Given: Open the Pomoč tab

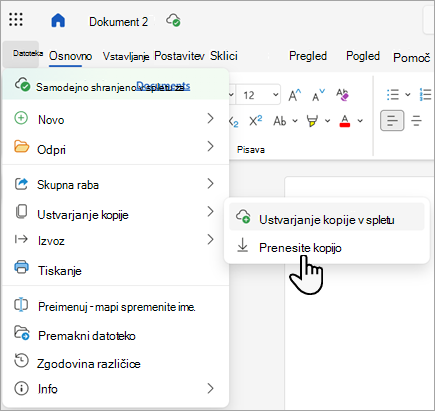Looking at the screenshot, I should (412, 57).
